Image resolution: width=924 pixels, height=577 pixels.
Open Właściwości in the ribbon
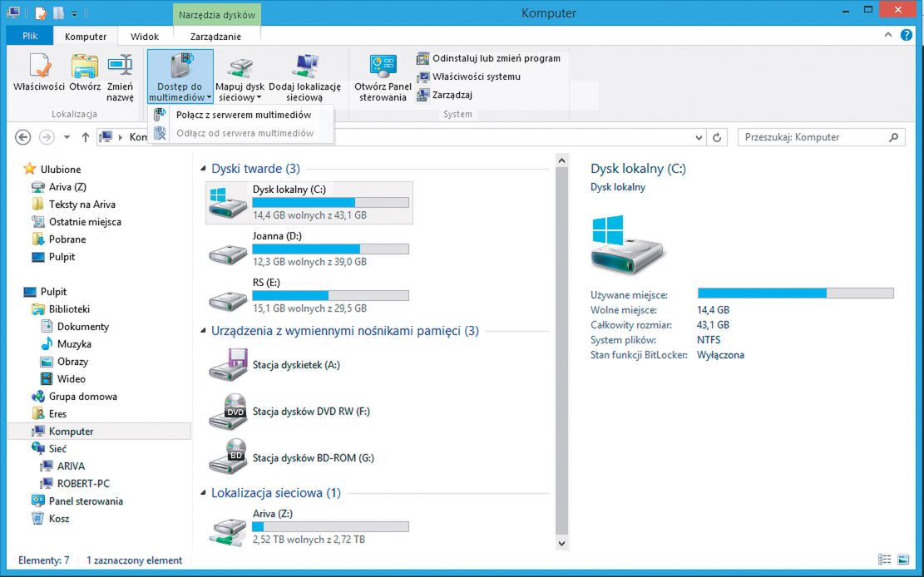[x=39, y=72]
